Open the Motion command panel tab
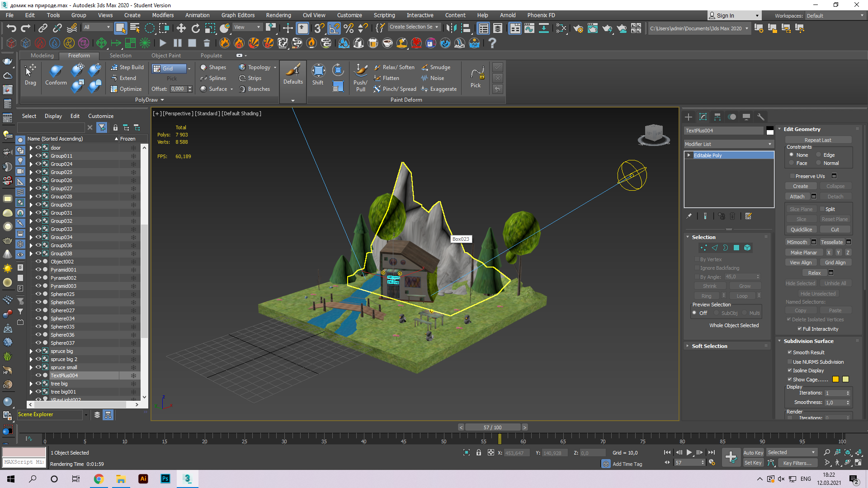Image resolution: width=868 pixels, height=488 pixels. (732, 117)
